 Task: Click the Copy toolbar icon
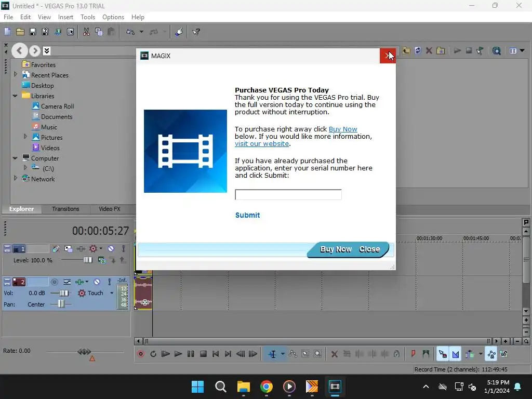99,32
